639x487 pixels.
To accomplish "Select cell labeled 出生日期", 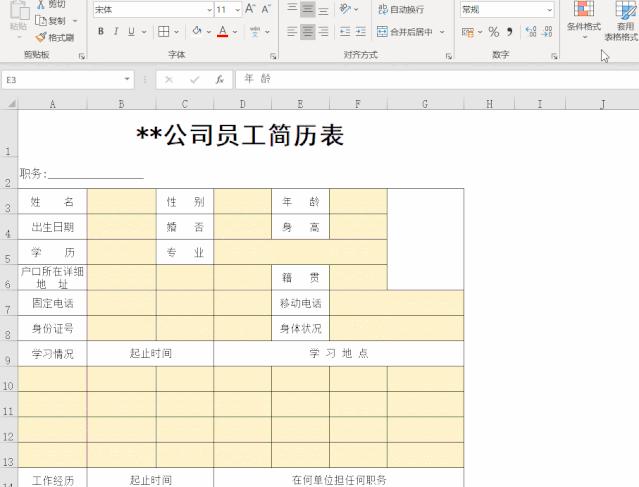I will coord(53,227).
